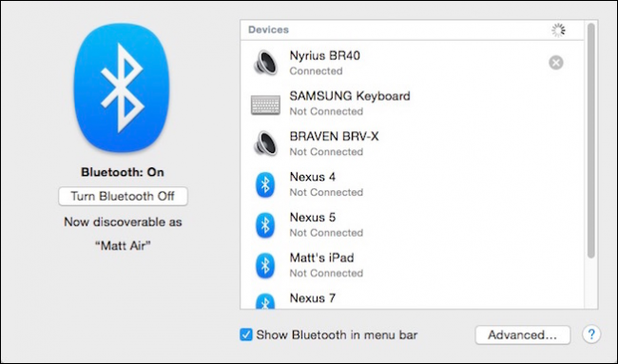Viewport: 618px width, 364px height.
Task: Click the "Matt Air" discoverable name
Action: pos(123,246)
